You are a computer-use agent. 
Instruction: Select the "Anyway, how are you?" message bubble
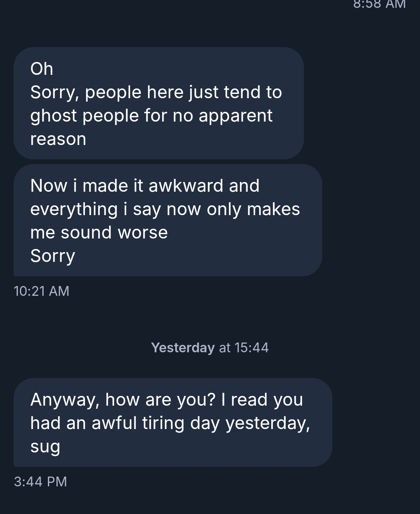173,422
